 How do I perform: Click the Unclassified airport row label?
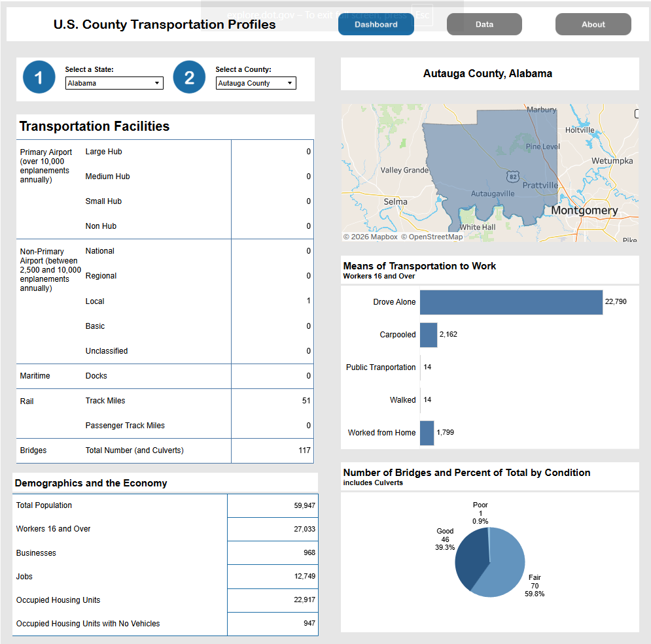(x=107, y=351)
